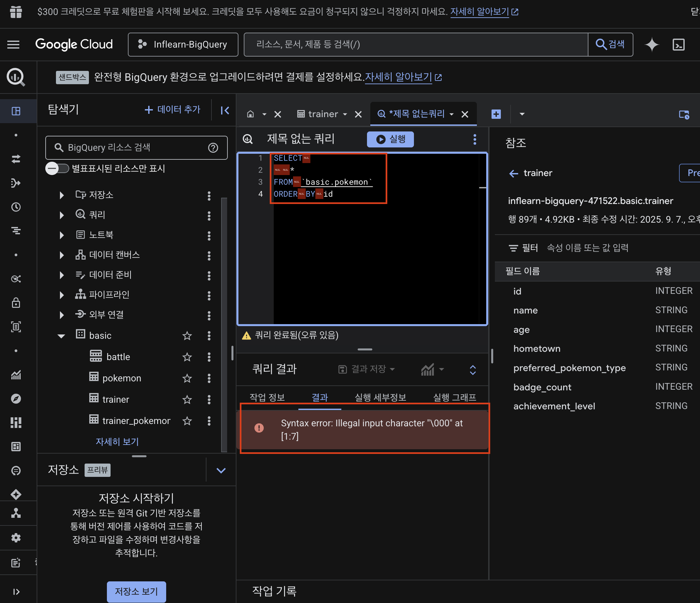The height and width of the screenshot is (603, 700).
Task: Add a new query tab
Action: 496,114
